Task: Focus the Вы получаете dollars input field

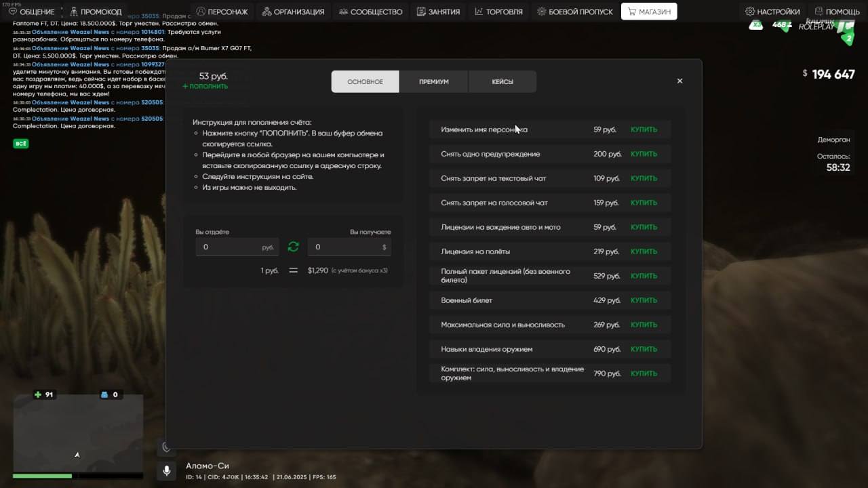Action: click(349, 247)
